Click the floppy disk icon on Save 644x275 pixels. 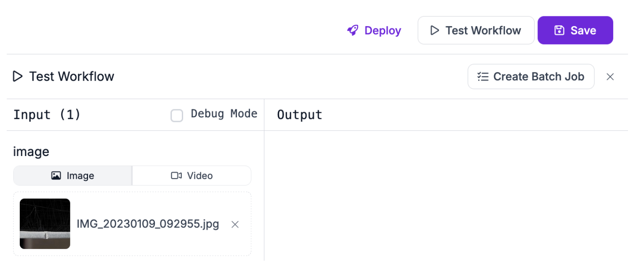pos(559,30)
